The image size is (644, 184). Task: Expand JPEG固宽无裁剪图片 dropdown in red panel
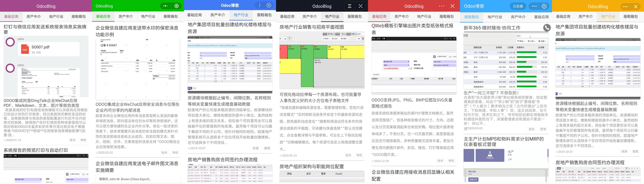[x=396, y=69]
